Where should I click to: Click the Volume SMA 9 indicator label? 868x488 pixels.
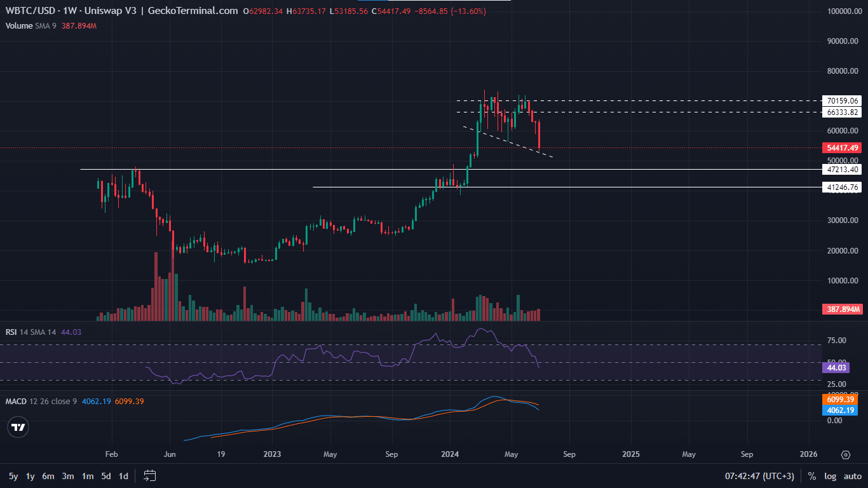[31, 25]
